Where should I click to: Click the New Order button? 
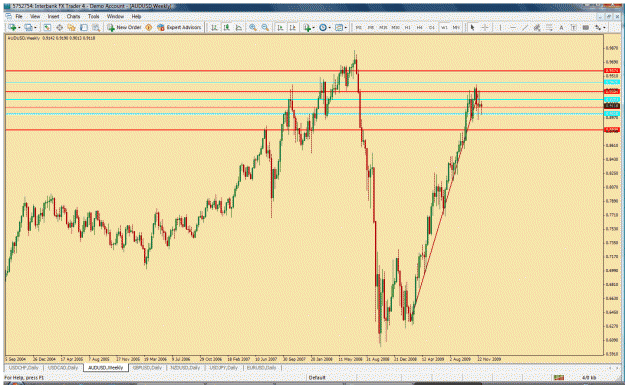click(x=124, y=28)
